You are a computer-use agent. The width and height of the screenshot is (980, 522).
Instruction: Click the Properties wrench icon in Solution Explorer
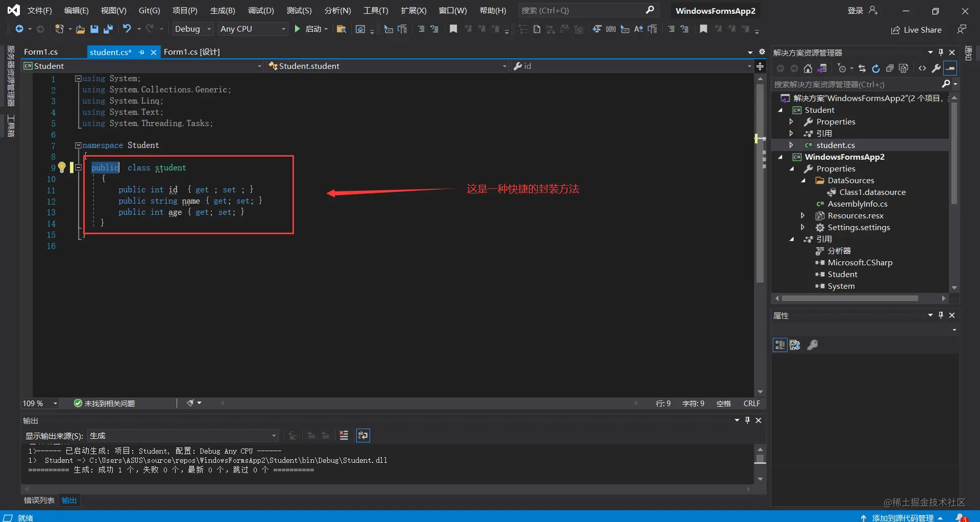click(x=936, y=68)
